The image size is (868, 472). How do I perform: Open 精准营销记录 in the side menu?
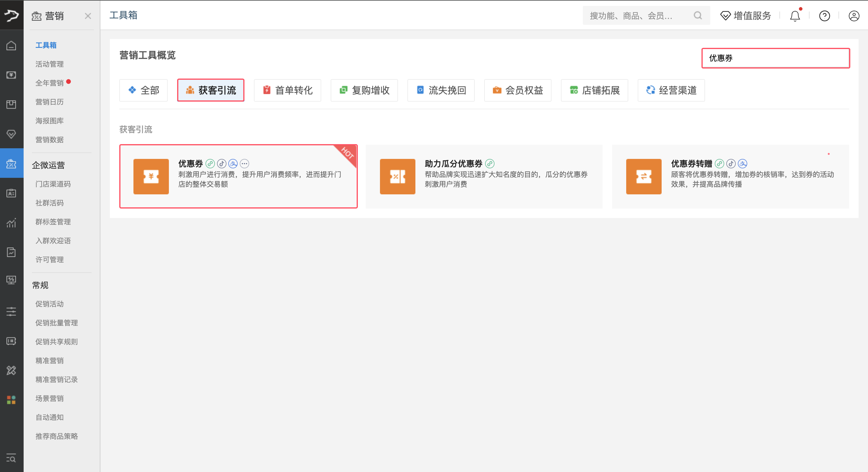(57, 380)
